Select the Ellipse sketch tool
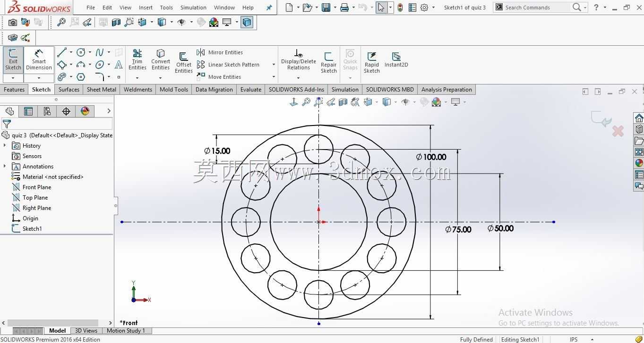644x343 pixels. pyautogui.click(x=100, y=65)
